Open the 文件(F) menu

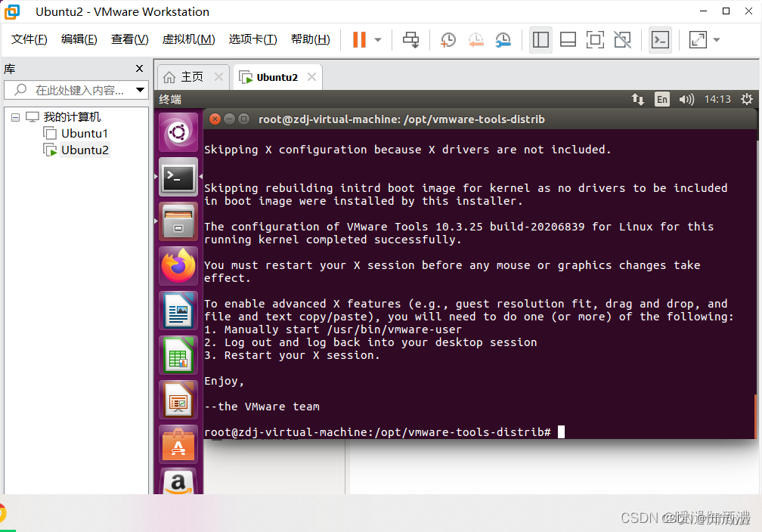29,39
